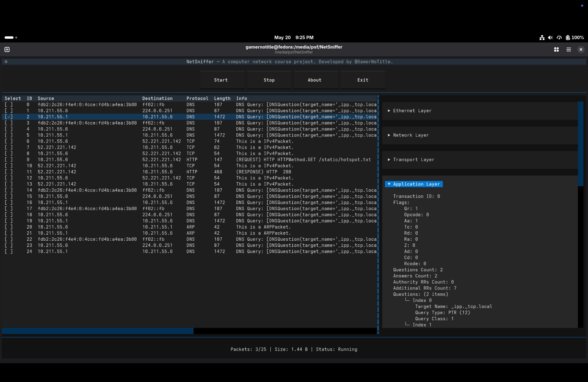The image size is (588, 382).
Task: Click Authority RRs Count: 0 line
Action: pos(423,282)
